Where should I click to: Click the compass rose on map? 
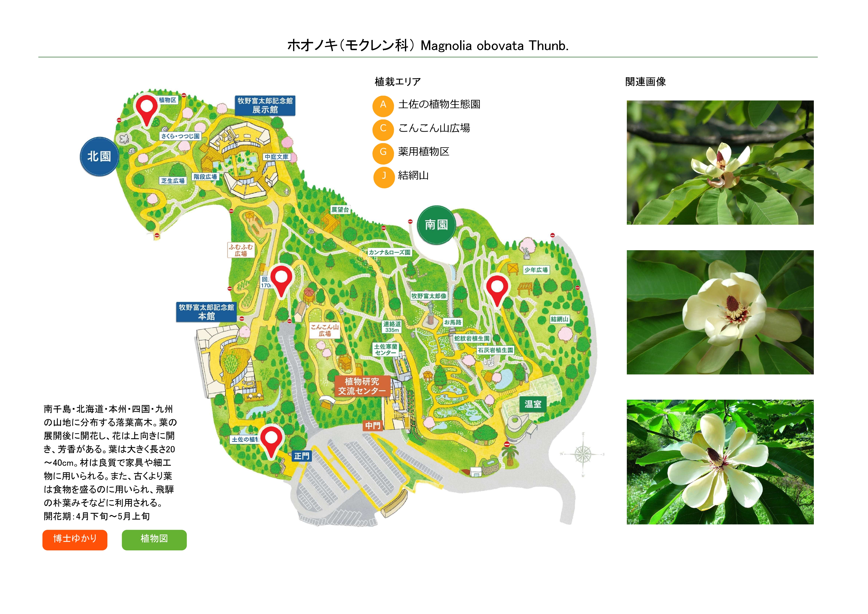pos(583,454)
